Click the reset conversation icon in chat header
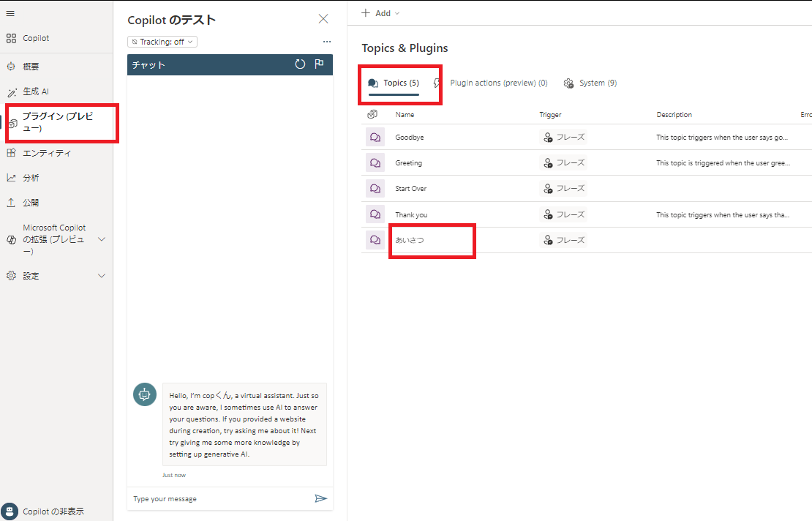Screen dimensions: 812x521 tap(300, 64)
